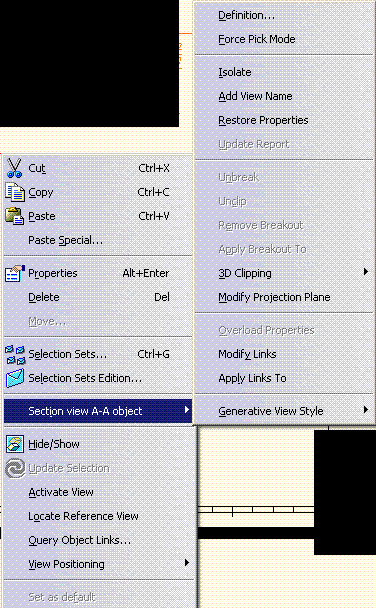Screen dimensions: 376x608
Task: Click the Update Selection swirl icon
Action: click(x=15, y=468)
